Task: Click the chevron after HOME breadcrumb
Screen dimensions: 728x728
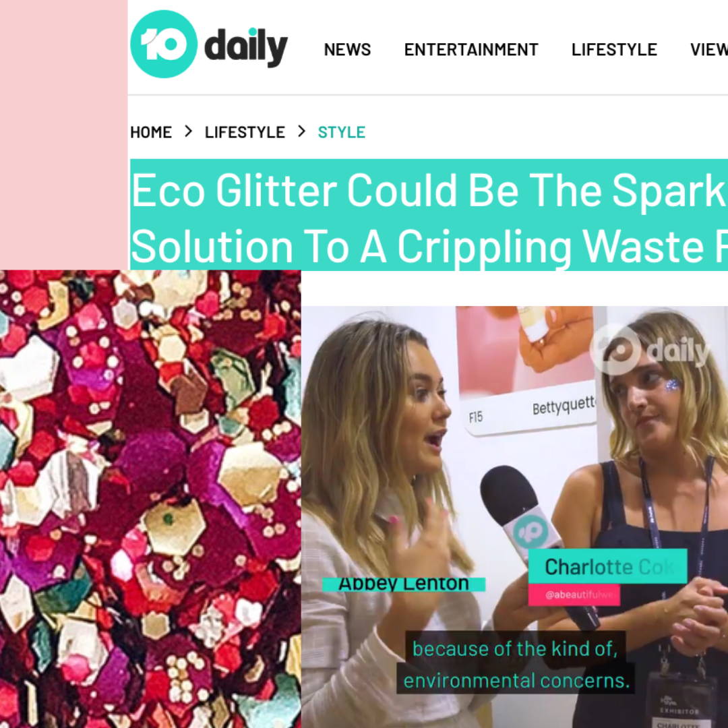Action: (188, 132)
